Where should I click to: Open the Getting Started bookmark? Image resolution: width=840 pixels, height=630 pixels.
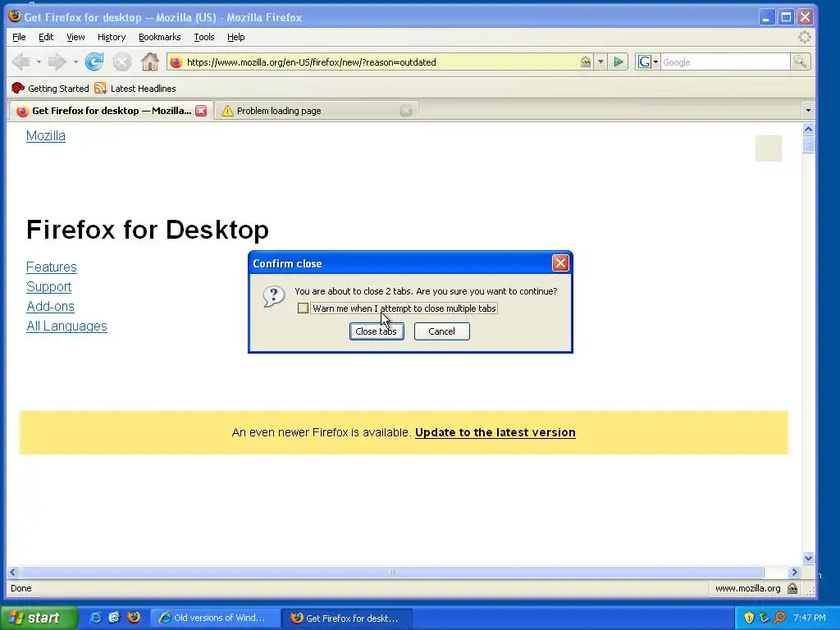coord(50,89)
